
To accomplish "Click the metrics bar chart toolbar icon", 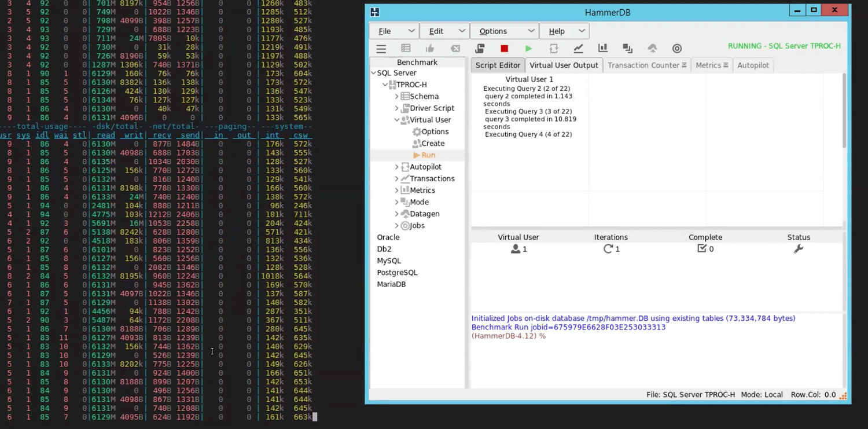I will (603, 49).
